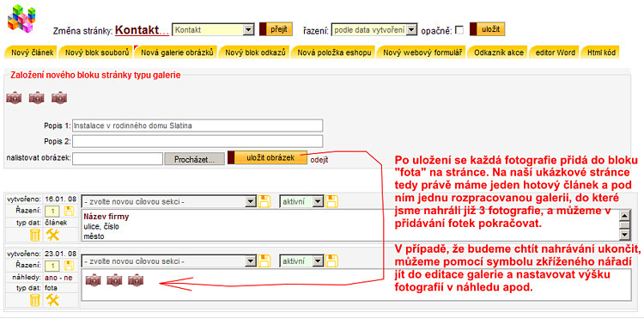The height and width of the screenshot is (325, 644).
Task: Save Řazení order for the článek row
Action: click(69, 211)
